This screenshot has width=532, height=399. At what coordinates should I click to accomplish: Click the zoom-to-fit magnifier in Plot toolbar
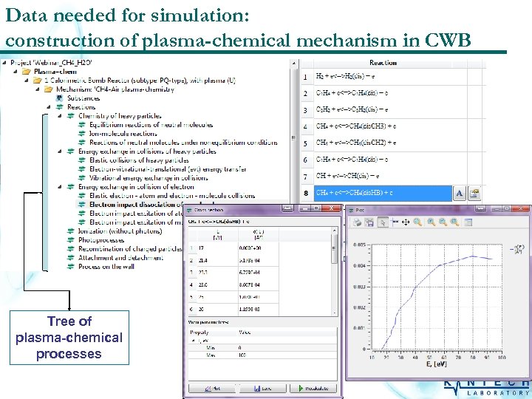454,222
